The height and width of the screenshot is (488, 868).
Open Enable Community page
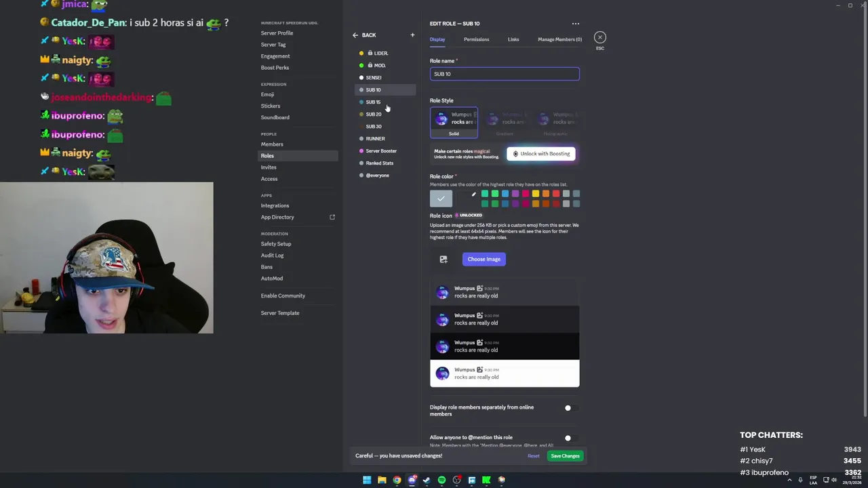[x=283, y=296]
